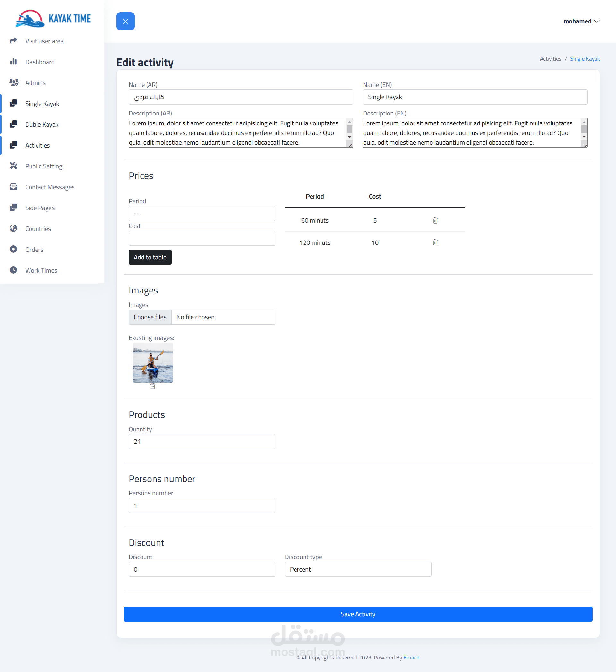
Task: Open the Period select dropdown
Action: coord(202,213)
